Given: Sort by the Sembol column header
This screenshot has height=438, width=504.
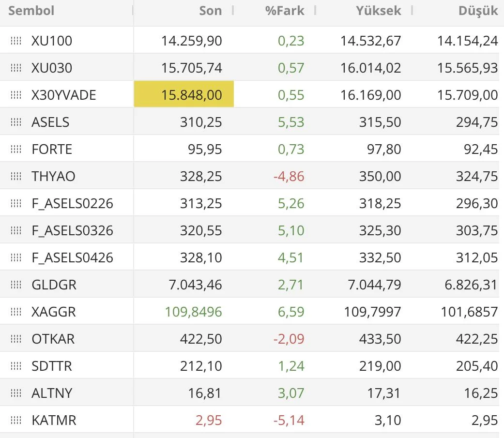Looking at the screenshot, I should point(31,11).
